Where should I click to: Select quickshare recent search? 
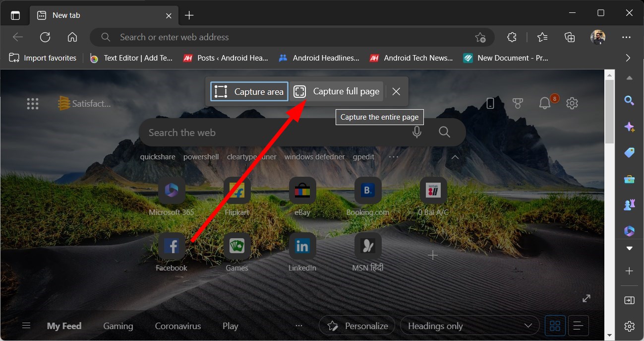158,157
